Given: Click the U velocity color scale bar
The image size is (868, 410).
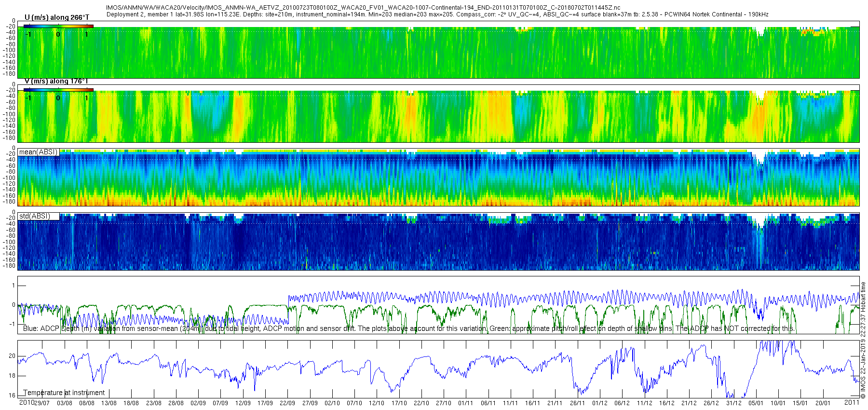Looking at the screenshot, I should (x=58, y=26).
